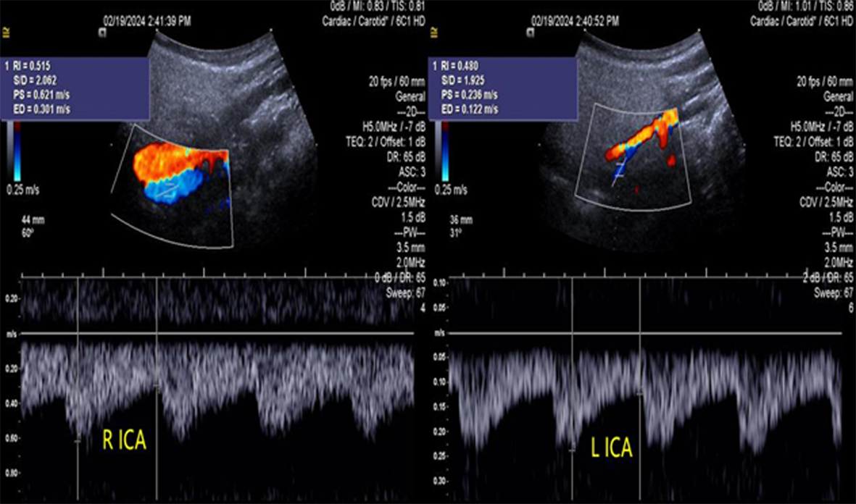Click the peak systolic caliper on the R ICA waveform

tap(78, 440)
